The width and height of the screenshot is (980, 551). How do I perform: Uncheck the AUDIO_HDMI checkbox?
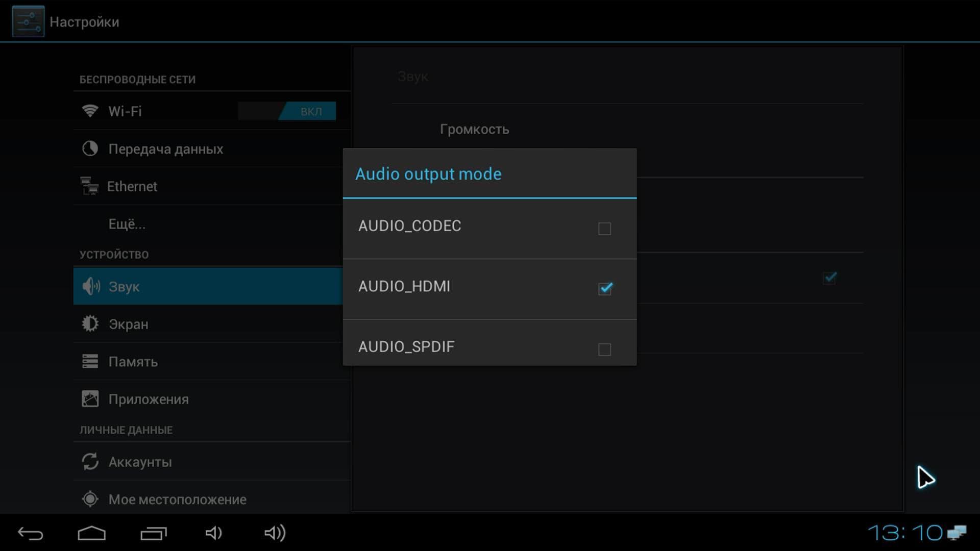[605, 288]
